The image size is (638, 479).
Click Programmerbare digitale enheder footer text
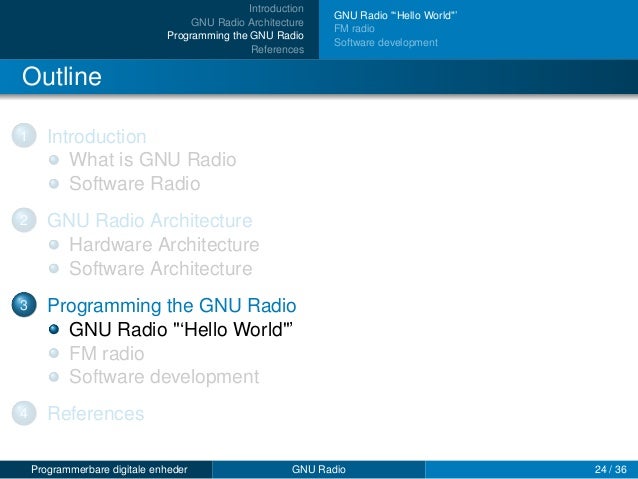coord(109,470)
